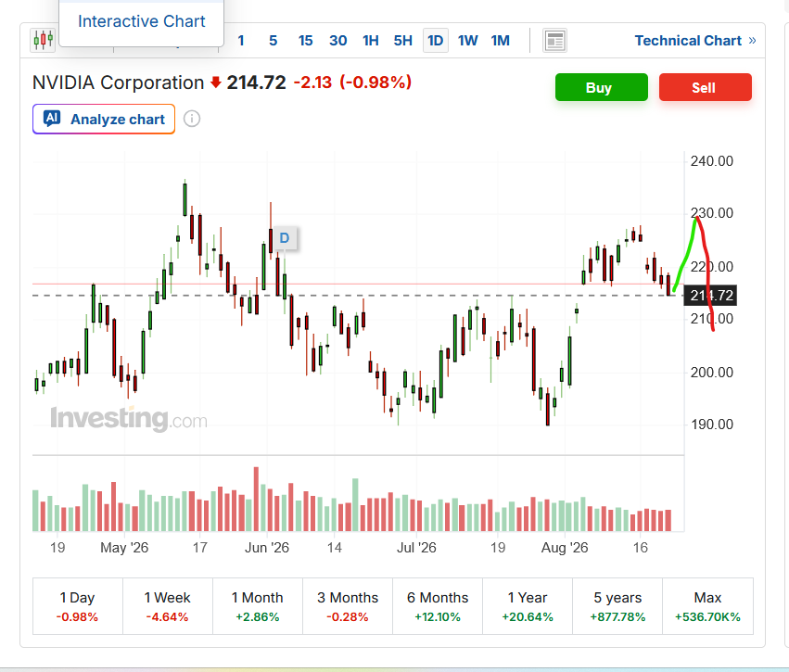Select the 1H interval
The height and width of the screenshot is (672, 789).
tap(371, 40)
